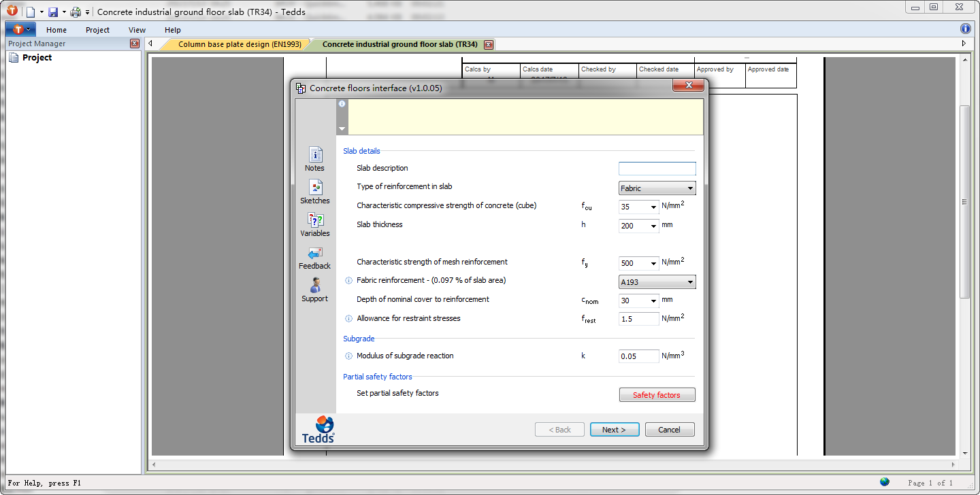Open Customize Quick Access Toolbar dropdown
980x495 pixels.
coord(87,12)
